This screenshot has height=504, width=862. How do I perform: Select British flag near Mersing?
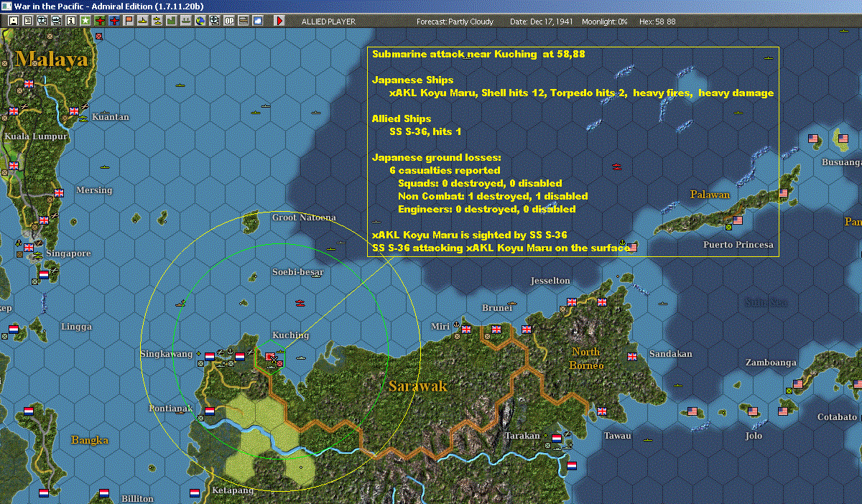(x=59, y=192)
